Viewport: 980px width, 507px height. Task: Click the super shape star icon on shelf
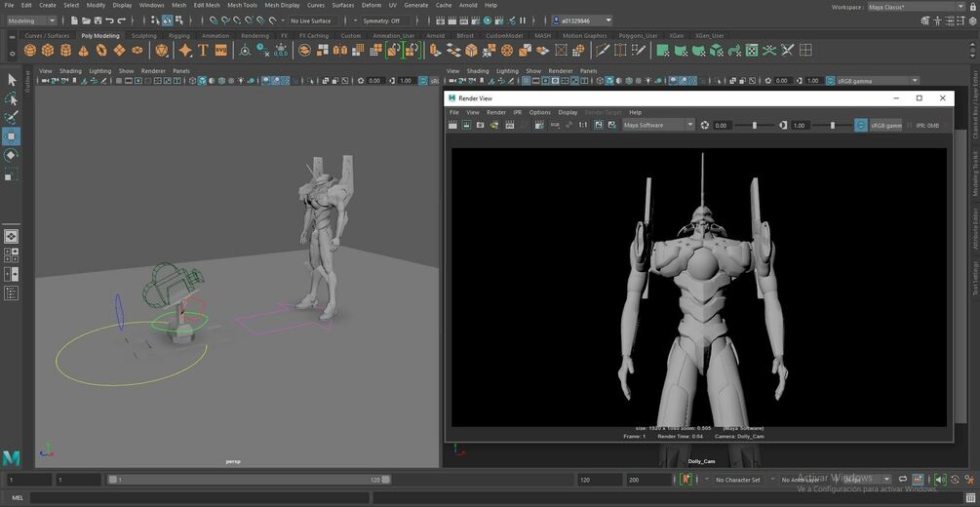pos(185,50)
